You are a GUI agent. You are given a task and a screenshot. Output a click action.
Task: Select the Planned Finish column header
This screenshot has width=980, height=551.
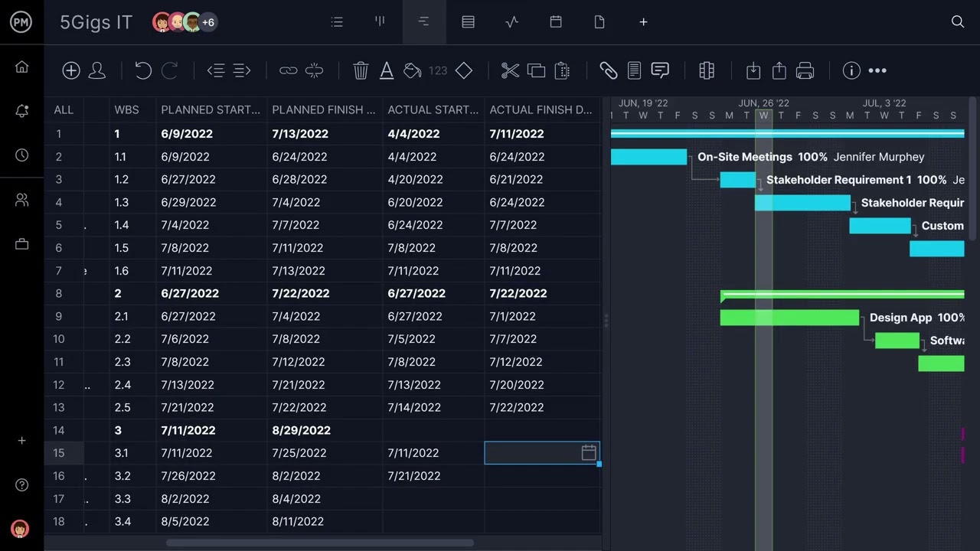tap(324, 109)
